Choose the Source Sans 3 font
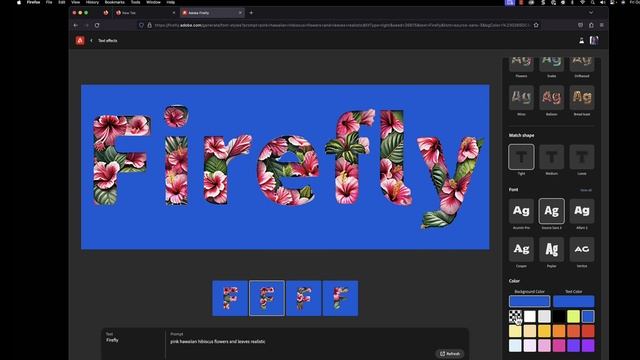The height and width of the screenshot is (360, 640). [551, 211]
